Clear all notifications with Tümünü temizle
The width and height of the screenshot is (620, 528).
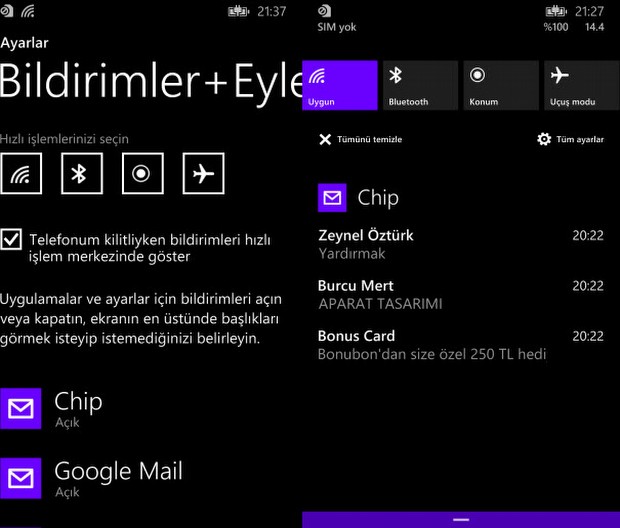click(361, 139)
